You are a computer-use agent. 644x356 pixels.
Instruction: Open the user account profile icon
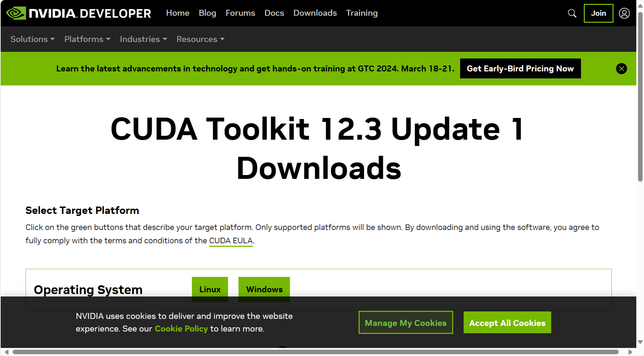[624, 13]
